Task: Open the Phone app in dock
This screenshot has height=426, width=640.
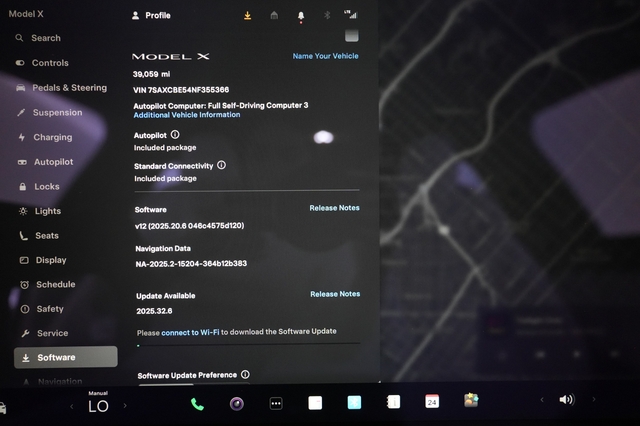Action: tap(197, 403)
